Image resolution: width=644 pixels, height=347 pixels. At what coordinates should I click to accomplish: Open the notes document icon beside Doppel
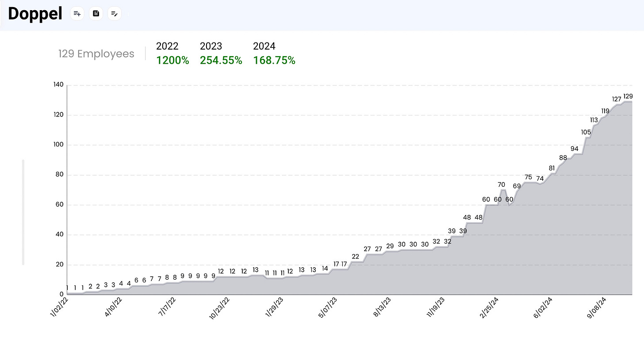click(96, 14)
